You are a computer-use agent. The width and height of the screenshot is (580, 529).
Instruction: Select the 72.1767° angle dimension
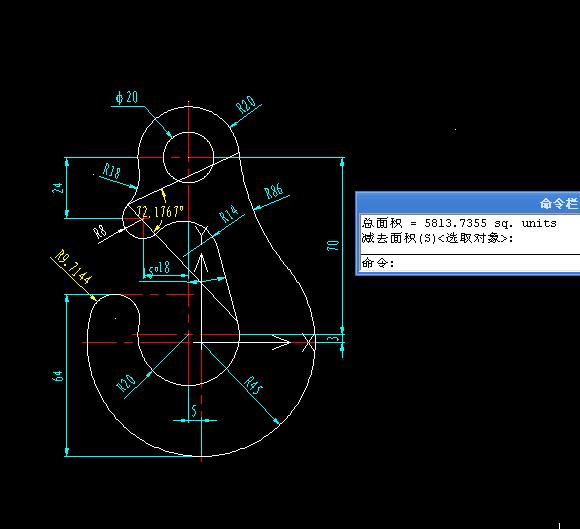pos(160,212)
